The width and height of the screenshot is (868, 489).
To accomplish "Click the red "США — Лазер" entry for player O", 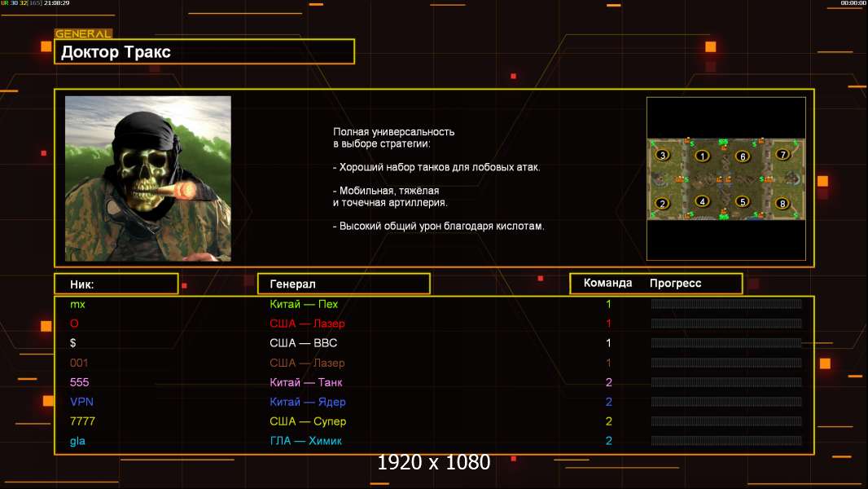I will (x=307, y=324).
